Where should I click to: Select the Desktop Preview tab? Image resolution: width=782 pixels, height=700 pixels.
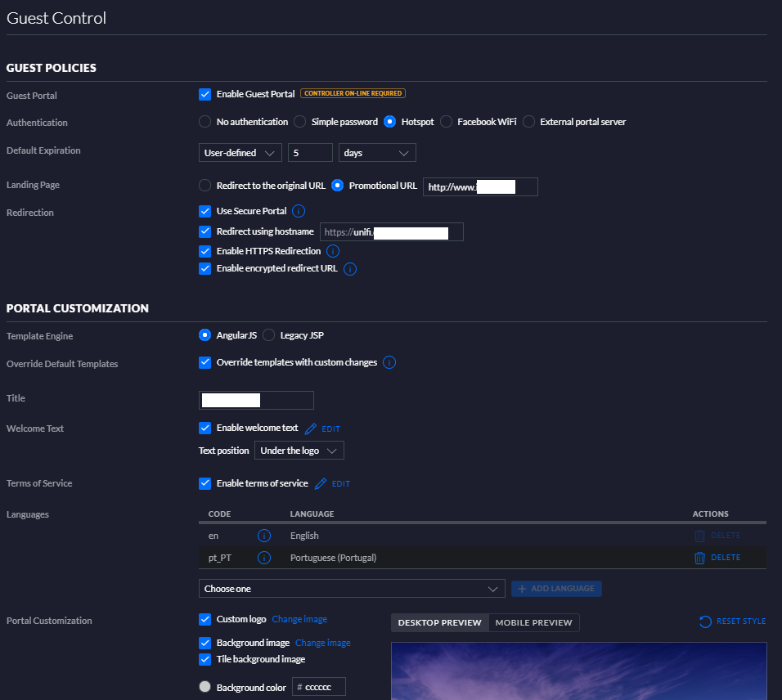click(x=439, y=623)
